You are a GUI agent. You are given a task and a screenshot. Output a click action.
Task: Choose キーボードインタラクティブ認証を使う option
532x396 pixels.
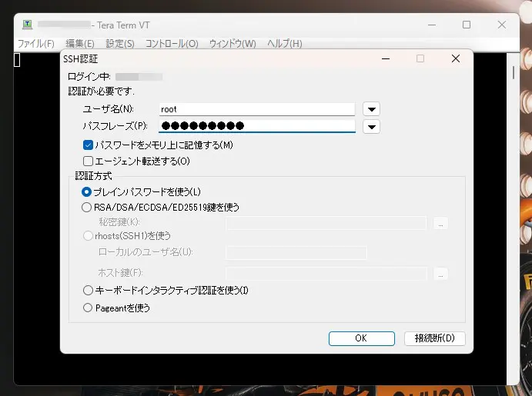coord(87,291)
